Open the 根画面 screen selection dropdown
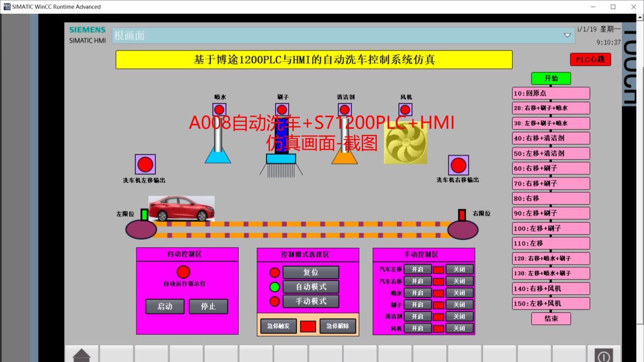 coord(566,35)
